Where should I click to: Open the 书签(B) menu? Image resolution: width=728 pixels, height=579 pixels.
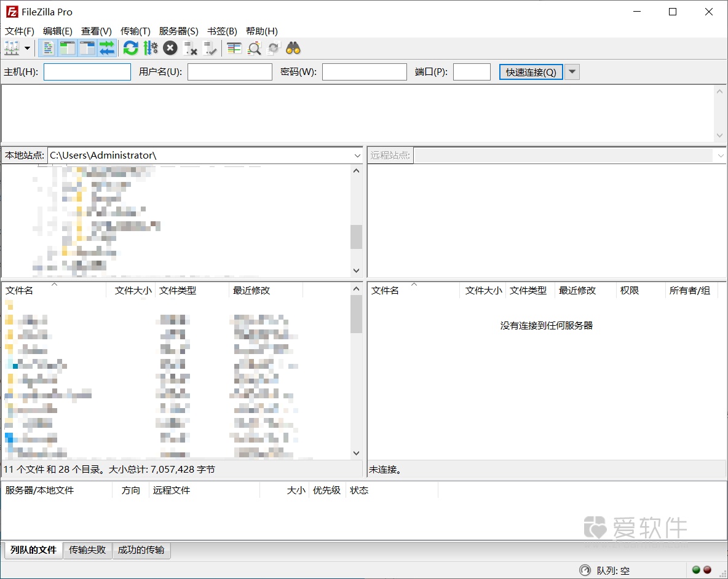pos(222,31)
